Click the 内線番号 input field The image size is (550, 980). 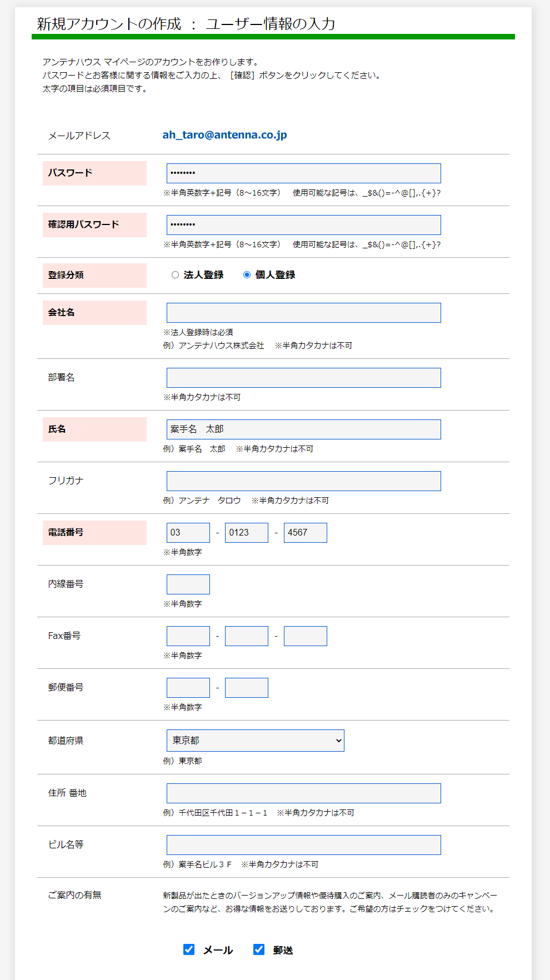pos(188,584)
